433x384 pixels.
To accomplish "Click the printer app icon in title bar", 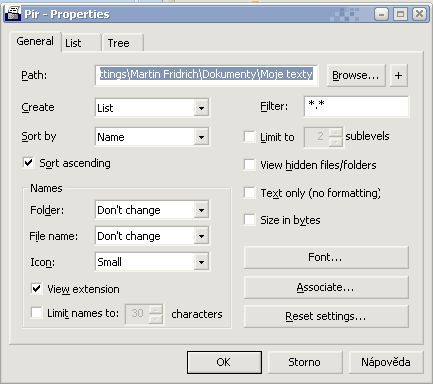I will coord(13,14).
